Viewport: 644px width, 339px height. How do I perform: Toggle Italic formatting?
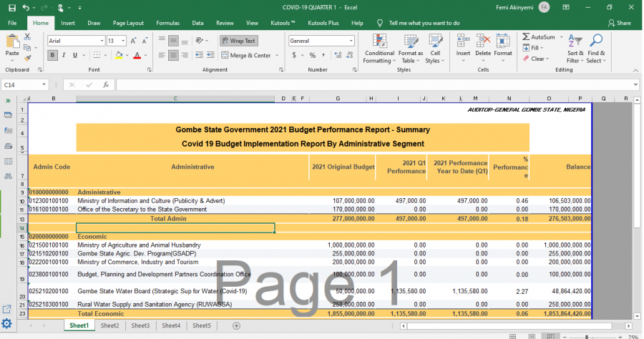point(64,55)
